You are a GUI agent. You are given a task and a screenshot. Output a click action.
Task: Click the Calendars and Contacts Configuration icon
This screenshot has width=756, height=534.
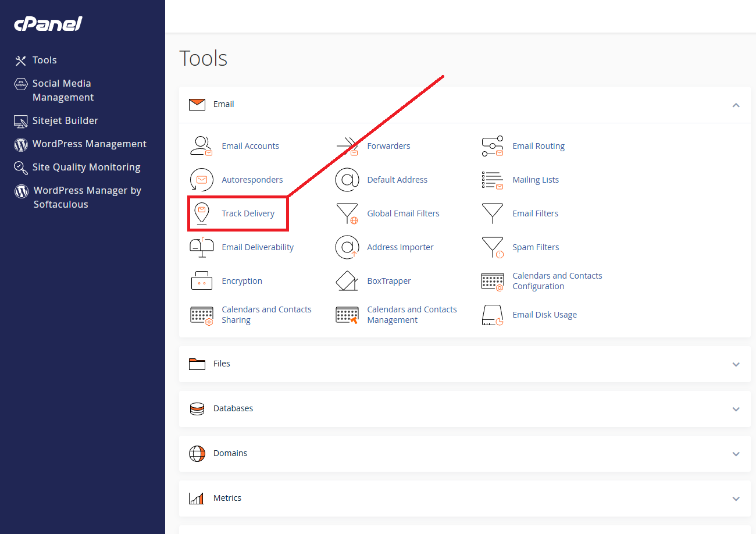493,281
